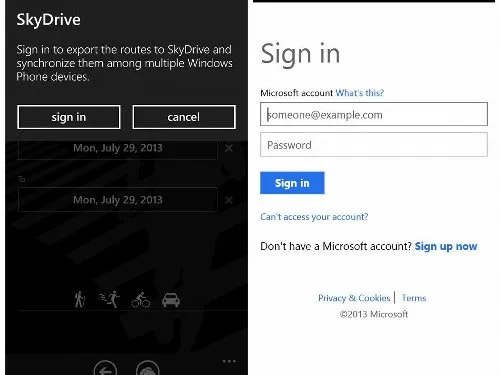Tap the cancel button in SkyDrive dialog
Viewport: 500px width, 375px height.
(184, 117)
